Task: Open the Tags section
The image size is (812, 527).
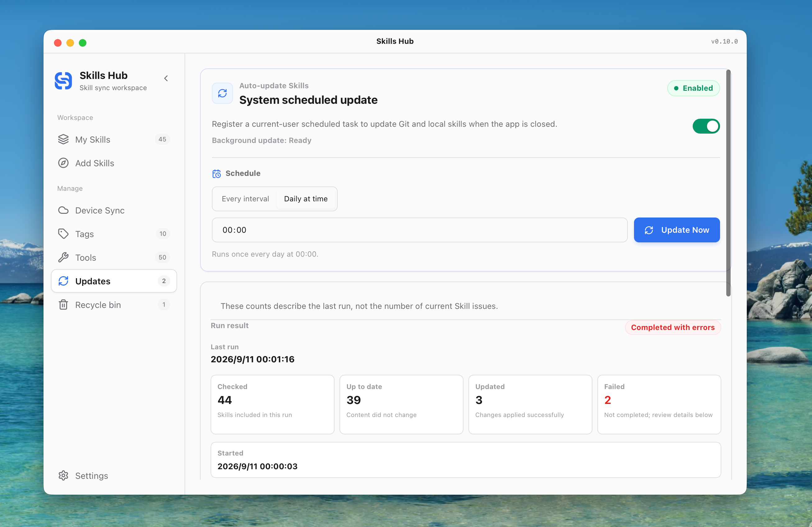Action: (114, 234)
